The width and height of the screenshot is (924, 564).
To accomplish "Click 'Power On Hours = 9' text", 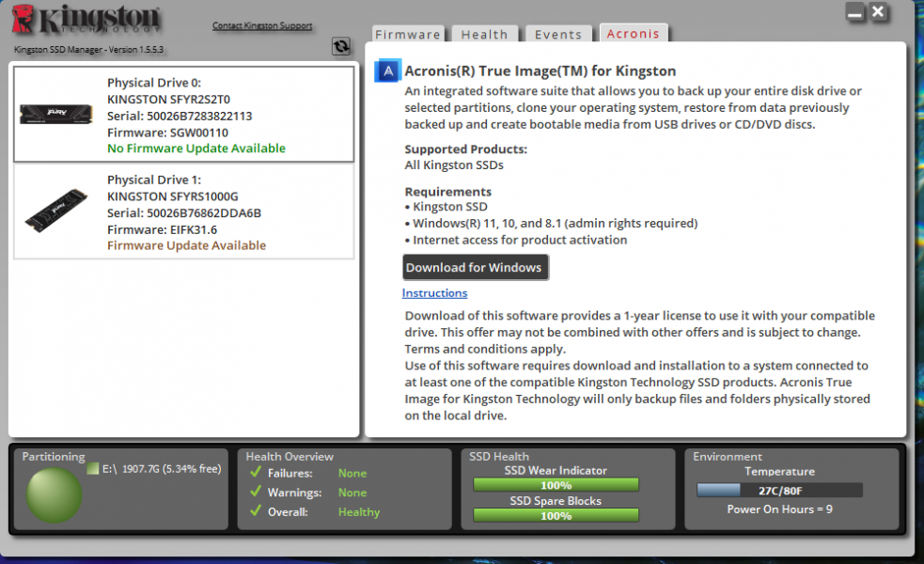I will 779,509.
